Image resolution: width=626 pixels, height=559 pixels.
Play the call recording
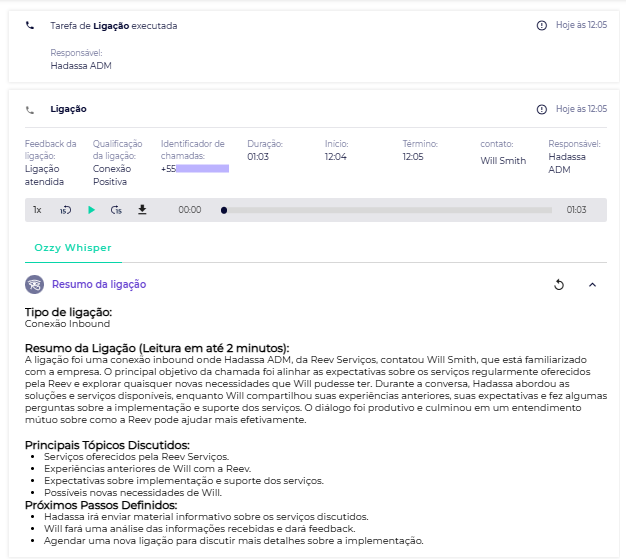pyautogui.click(x=91, y=210)
